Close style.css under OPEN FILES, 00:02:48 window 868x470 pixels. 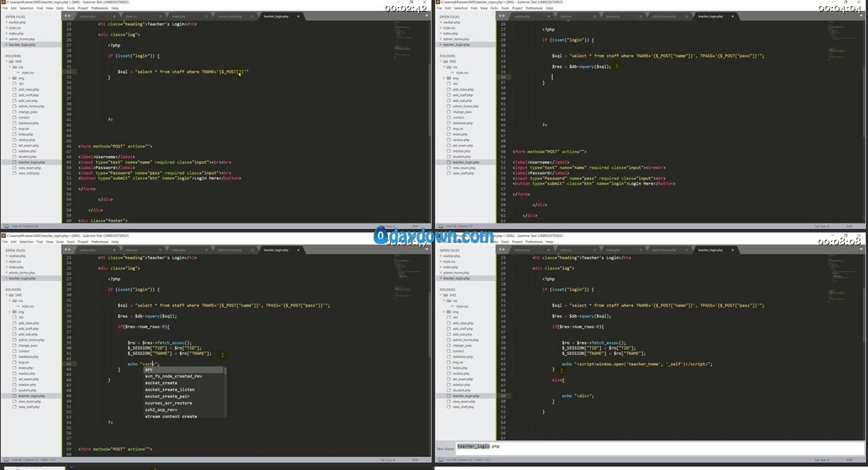(6, 27)
